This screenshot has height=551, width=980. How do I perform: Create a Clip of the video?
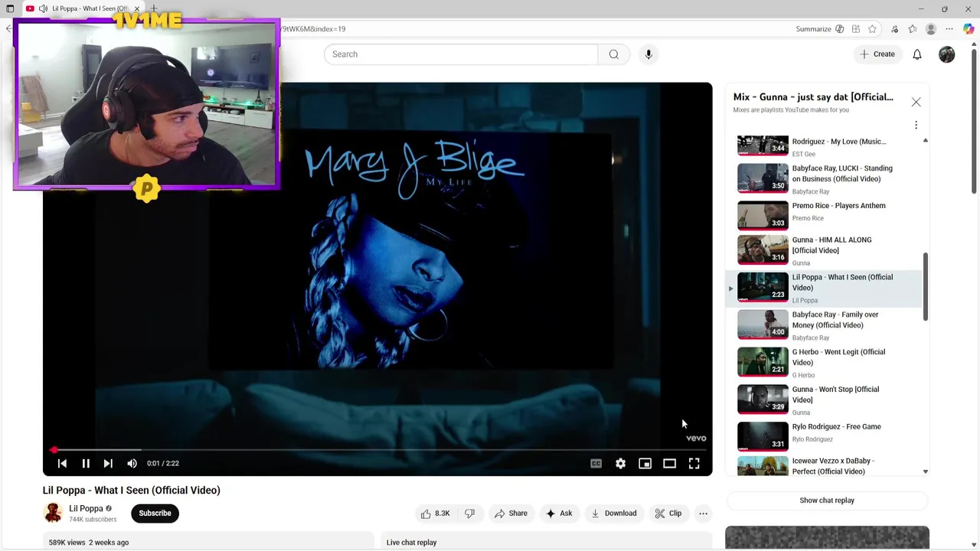668,514
